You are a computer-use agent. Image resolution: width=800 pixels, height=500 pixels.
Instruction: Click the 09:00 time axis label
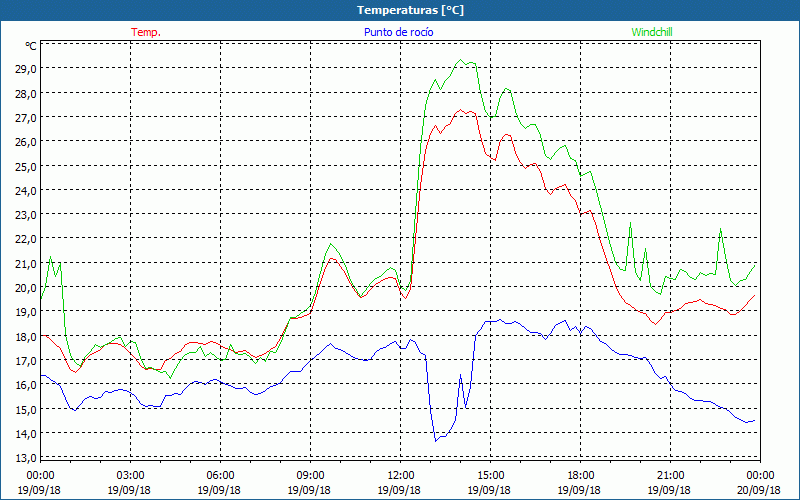pyautogui.click(x=310, y=476)
